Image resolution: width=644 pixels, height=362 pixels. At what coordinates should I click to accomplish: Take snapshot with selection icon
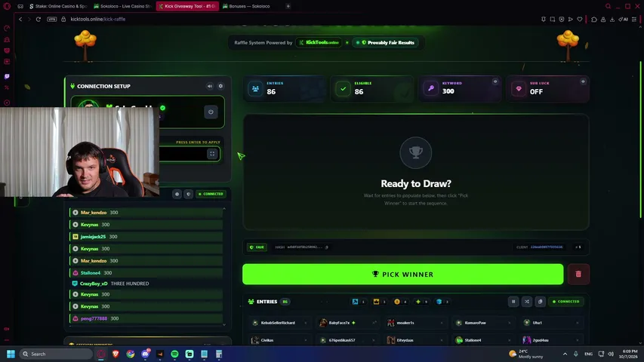coord(553,20)
